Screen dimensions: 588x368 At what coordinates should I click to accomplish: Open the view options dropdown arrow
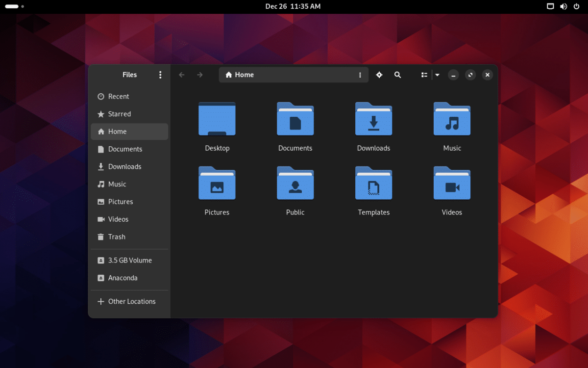point(437,75)
